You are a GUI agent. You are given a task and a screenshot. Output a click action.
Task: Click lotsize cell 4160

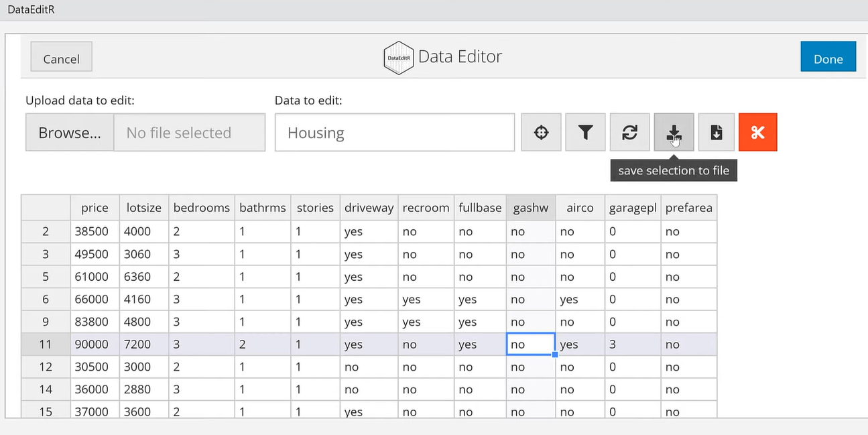click(x=144, y=299)
